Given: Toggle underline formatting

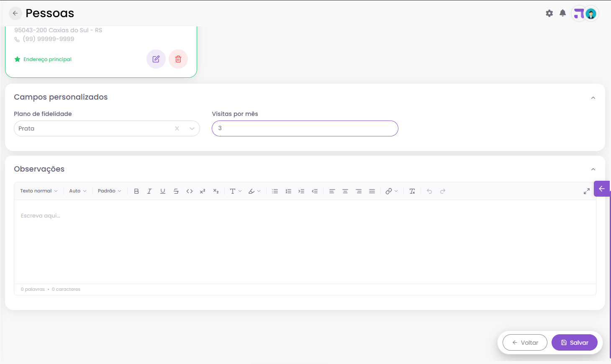Looking at the screenshot, I should 163,191.
